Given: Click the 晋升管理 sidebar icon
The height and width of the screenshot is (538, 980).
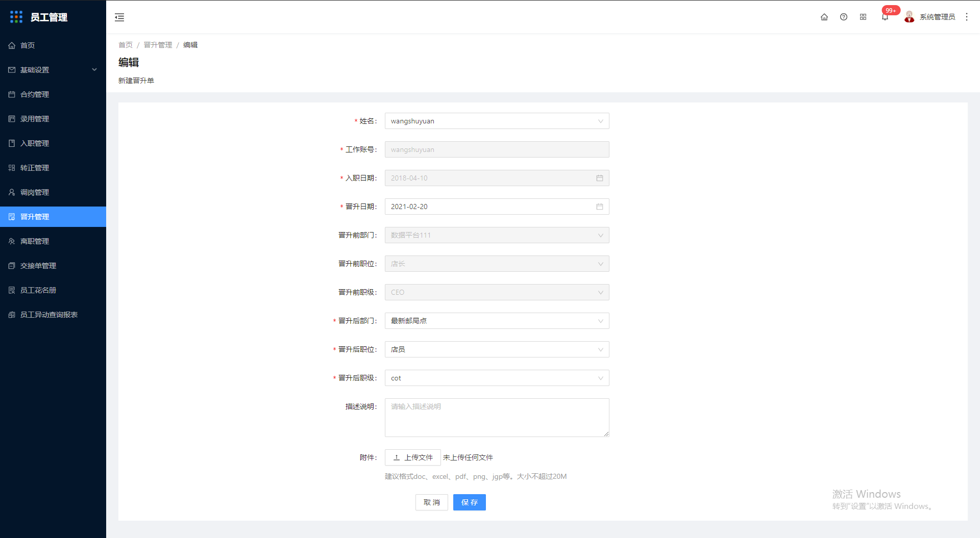Looking at the screenshot, I should pyautogui.click(x=12, y=217).
